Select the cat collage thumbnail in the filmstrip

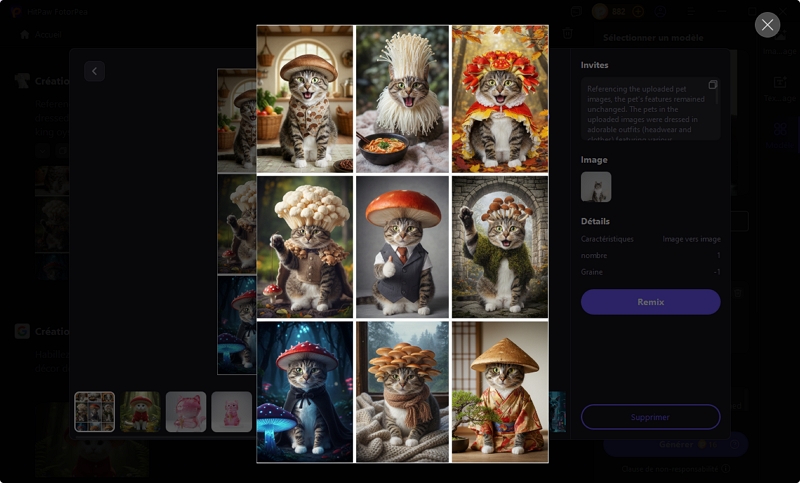click(94, 412)
